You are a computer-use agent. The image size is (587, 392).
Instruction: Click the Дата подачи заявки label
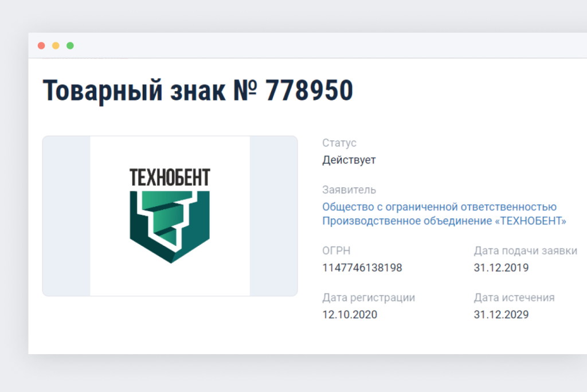(525, 251)
